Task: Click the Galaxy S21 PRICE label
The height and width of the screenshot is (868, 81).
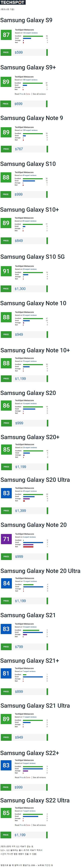Action: (x=6, y=647)
